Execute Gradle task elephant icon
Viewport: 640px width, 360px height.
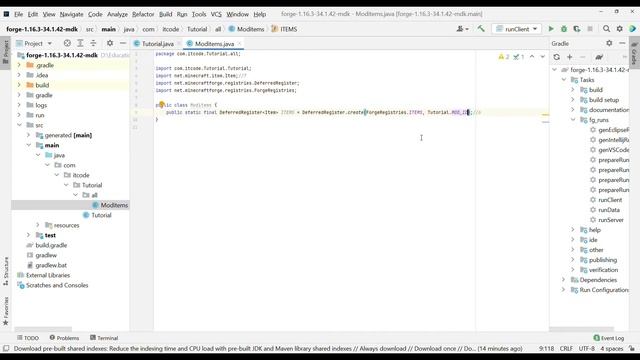[599, 57]
